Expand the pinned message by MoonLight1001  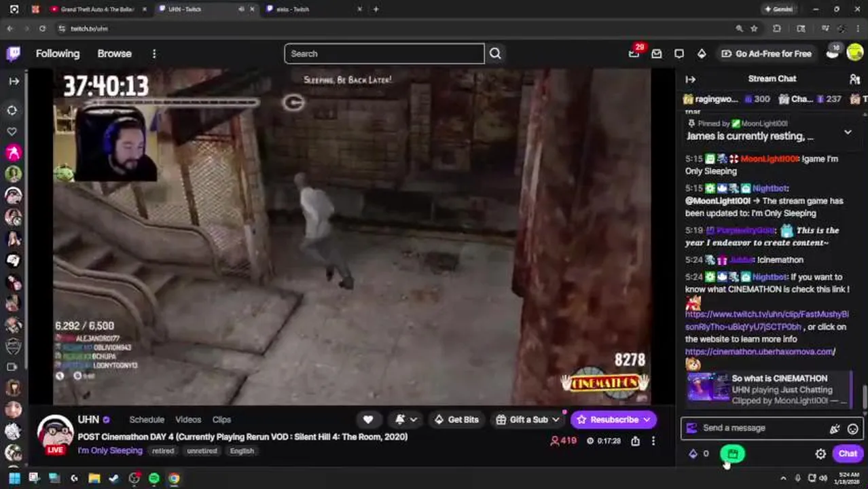coord(848,132)
